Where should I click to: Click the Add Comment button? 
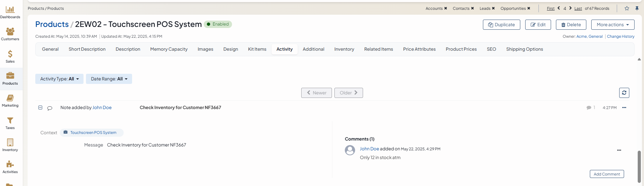607,174
